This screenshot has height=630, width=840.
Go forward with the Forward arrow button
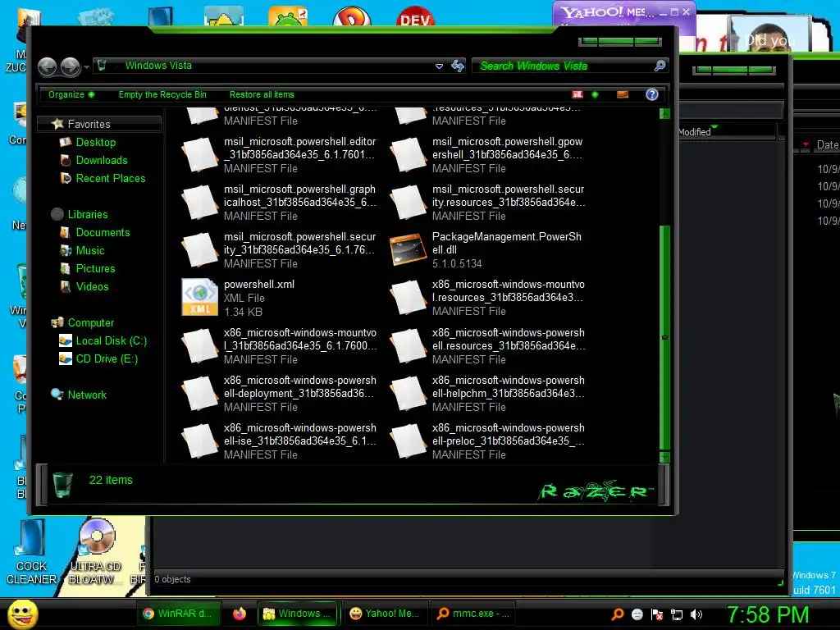tap(71, 66)
